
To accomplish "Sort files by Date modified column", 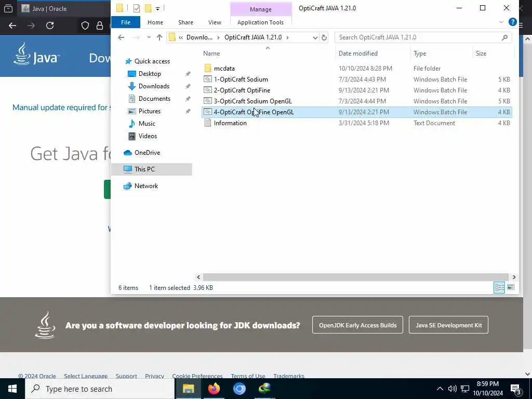I will pyautogui.click(x=358, y=54).
